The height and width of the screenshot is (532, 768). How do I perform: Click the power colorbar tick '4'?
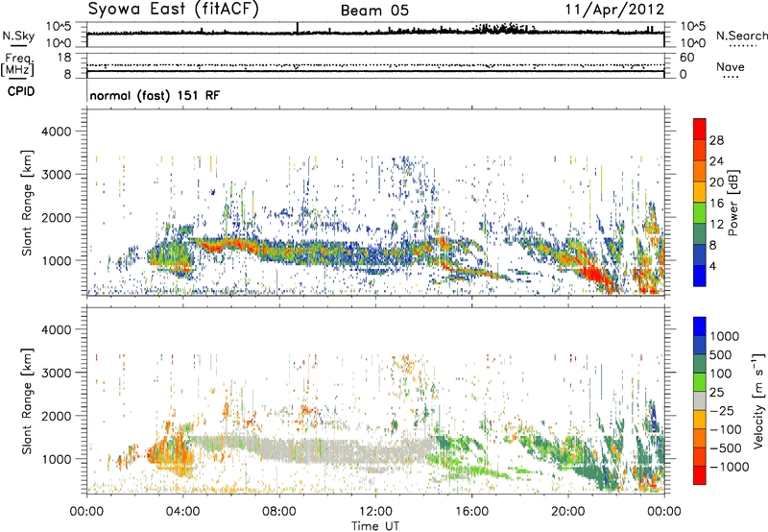pyautogui.click(x=712, y=267)
